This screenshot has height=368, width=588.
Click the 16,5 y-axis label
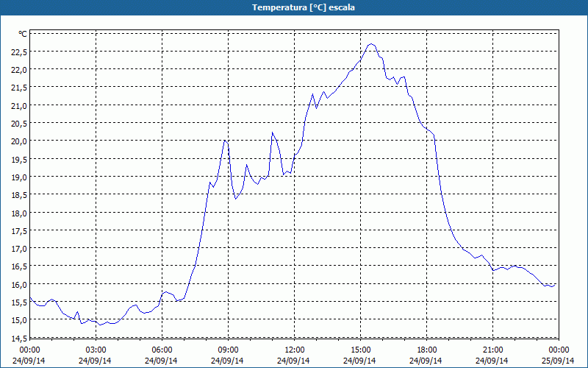pyautogui.click(x=19, y=266)
